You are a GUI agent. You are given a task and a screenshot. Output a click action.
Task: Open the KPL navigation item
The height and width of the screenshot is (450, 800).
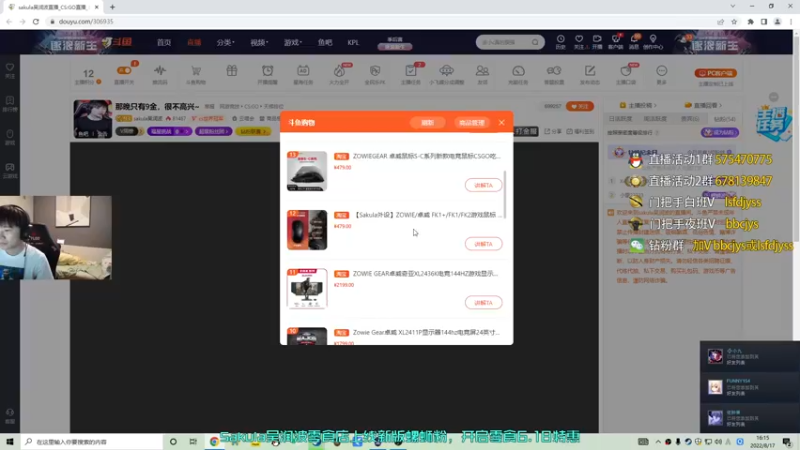click(353, 42)
